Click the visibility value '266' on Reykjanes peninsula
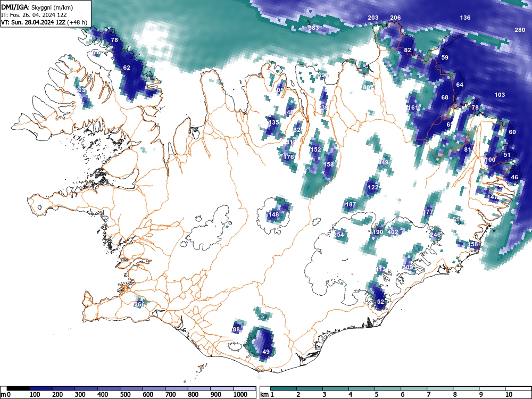 [139, 304]
